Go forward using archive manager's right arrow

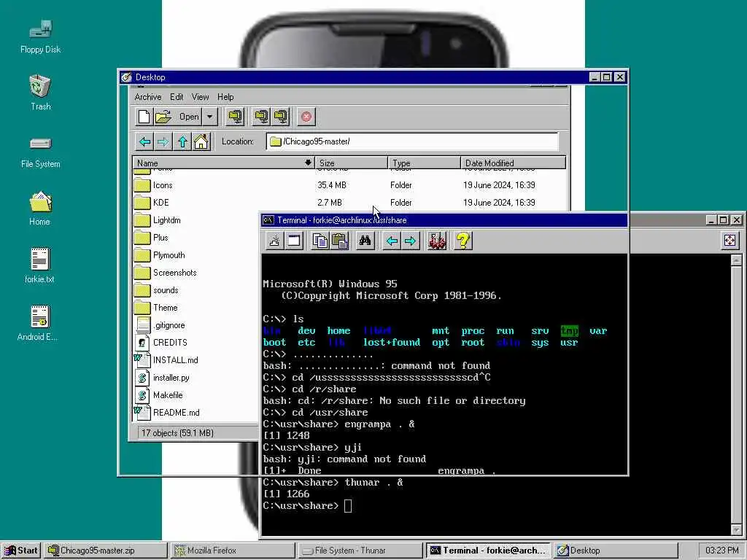pyautogui.click(x=163, y=141)
